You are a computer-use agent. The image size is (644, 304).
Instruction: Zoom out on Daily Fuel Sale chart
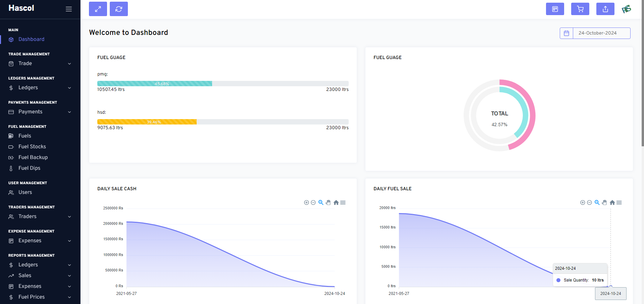click(589, 203)
